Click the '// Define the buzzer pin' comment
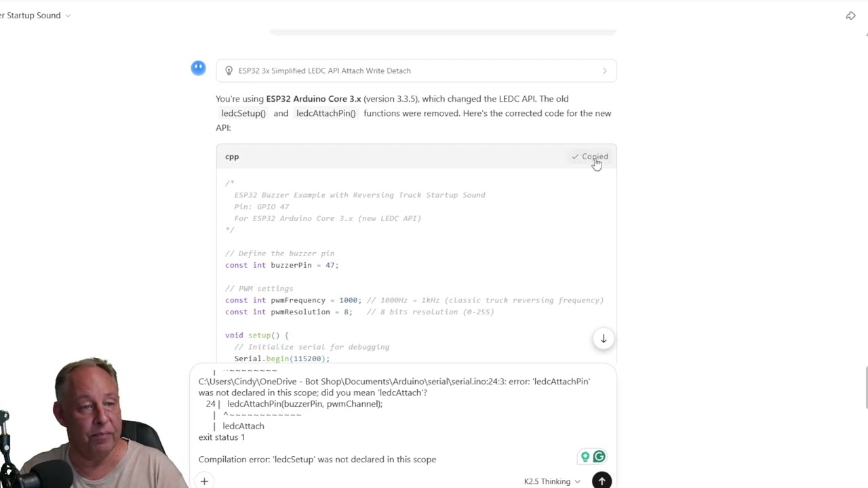This screenshot has width=868, height=488. pyautogui.click(x=279, y=253)
